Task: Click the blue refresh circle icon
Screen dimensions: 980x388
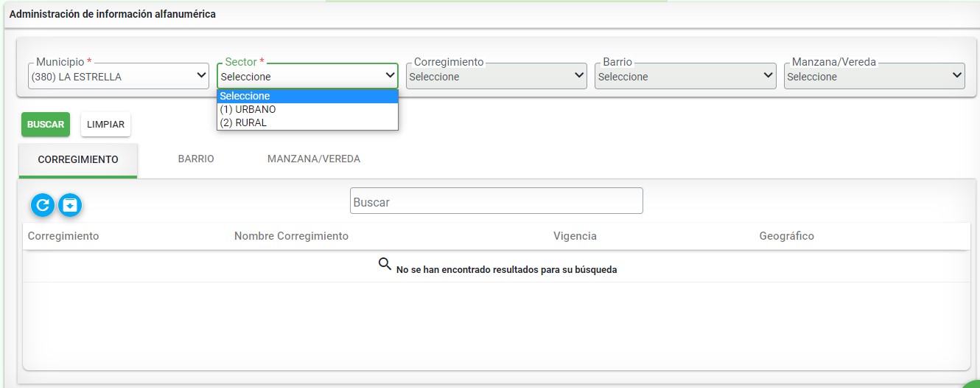Action: 43,205
